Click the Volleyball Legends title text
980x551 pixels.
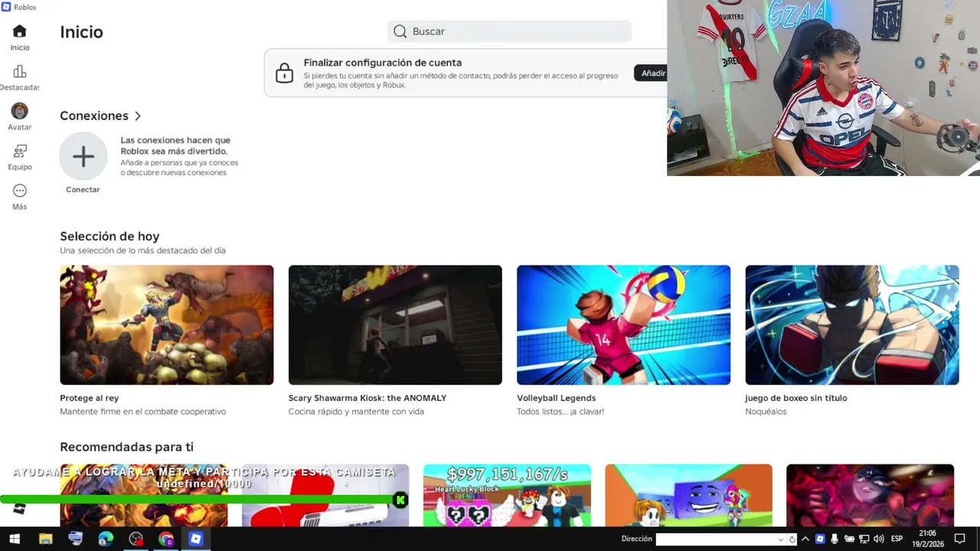pos(556,398)
